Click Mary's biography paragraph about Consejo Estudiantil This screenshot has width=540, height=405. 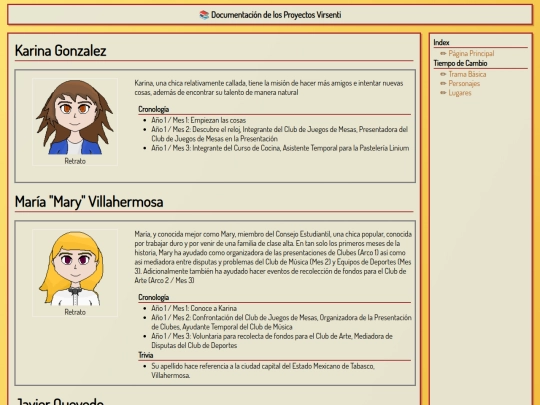273,257
